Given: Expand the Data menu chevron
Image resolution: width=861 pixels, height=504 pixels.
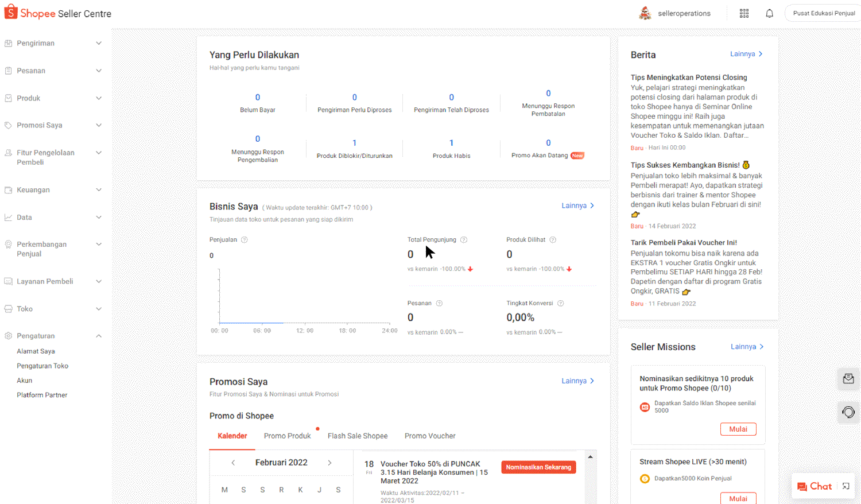Looking at the screenshot, I should [x=99, y=218].
